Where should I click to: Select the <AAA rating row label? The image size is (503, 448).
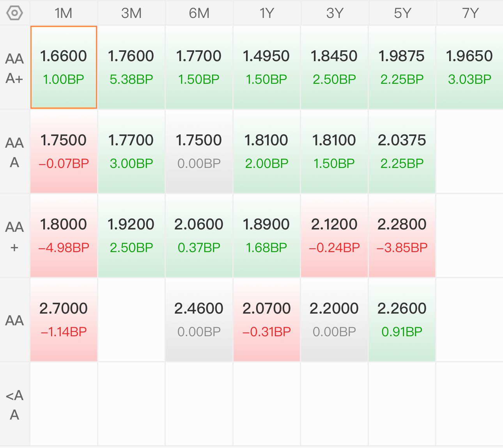(x=15, y=404)
